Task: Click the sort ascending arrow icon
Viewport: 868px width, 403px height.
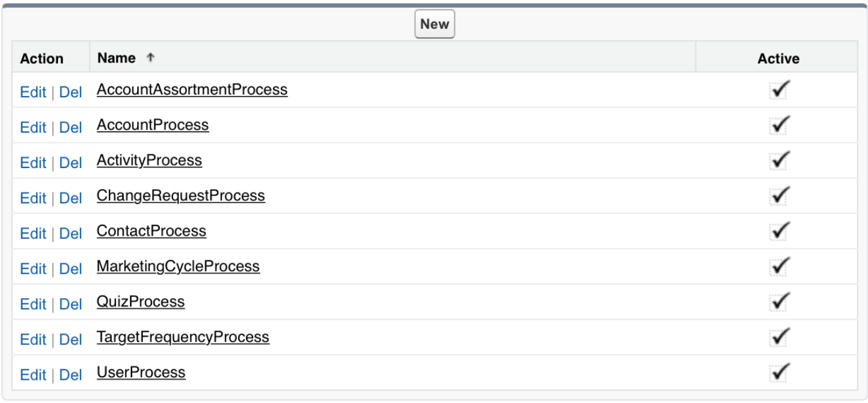Action: (151, 58)
